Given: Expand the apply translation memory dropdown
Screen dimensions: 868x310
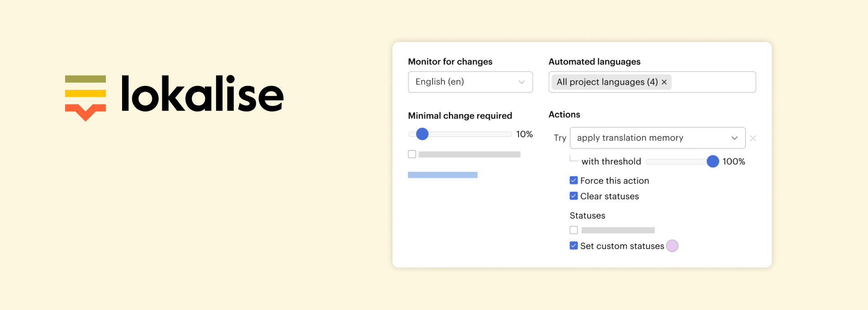Looking at the screenshot, I should point(657,138).
